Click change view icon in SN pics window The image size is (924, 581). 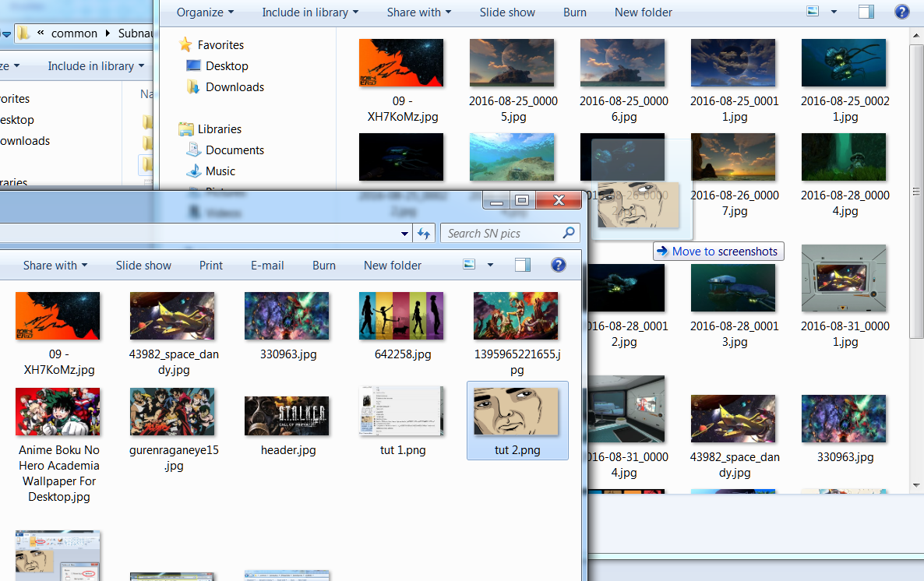tap(469, 265)
